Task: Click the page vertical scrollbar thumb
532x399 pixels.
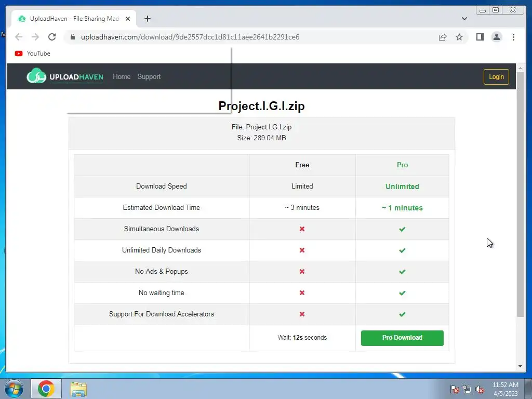Action: pyautogui.click(x=520, y=194)
